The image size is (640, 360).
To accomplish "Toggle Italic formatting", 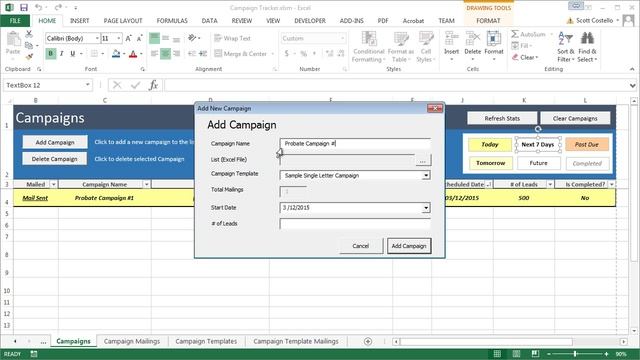I will 62,53.
